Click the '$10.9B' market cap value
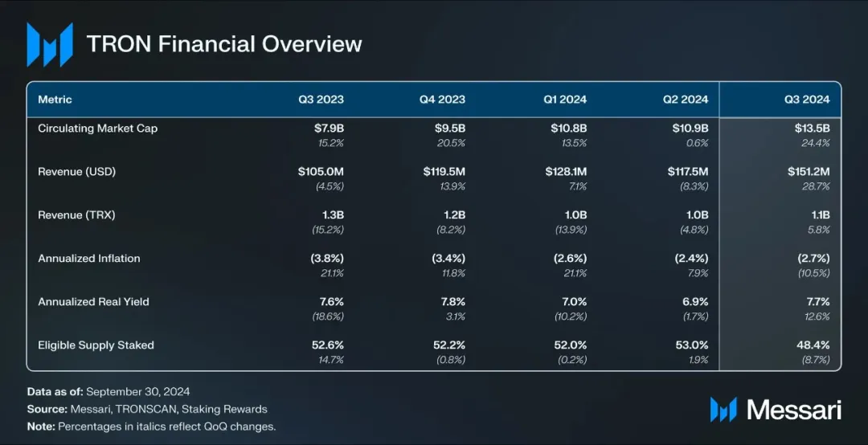Screen dimensions: 868x445 (x=690, y=129)
